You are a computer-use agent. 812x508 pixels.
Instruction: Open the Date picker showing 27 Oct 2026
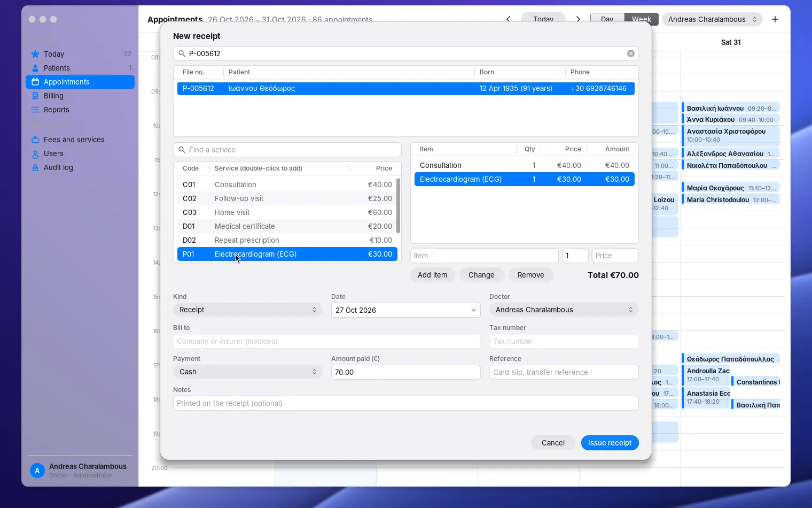click(406, 310)
